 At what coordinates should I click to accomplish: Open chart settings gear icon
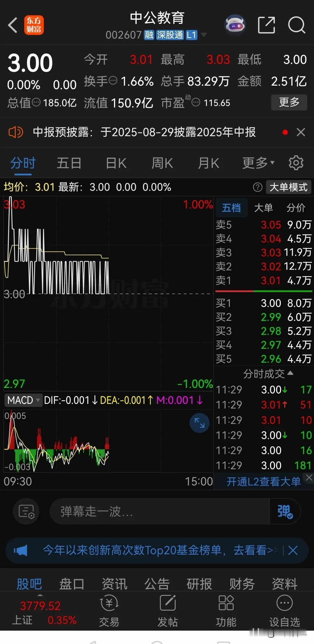(296, 163)
